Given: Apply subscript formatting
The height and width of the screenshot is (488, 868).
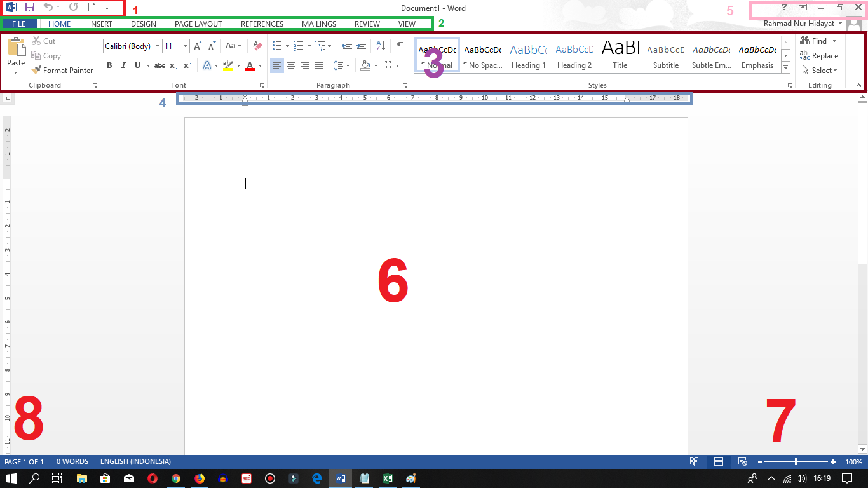Looking at the screenshot, I should [x=173, y=65].
